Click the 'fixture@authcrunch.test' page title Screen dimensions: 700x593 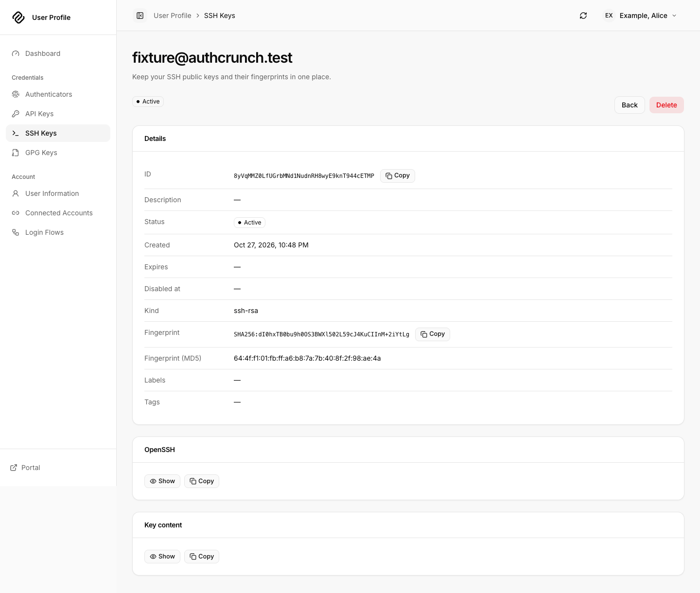(212, 58)
